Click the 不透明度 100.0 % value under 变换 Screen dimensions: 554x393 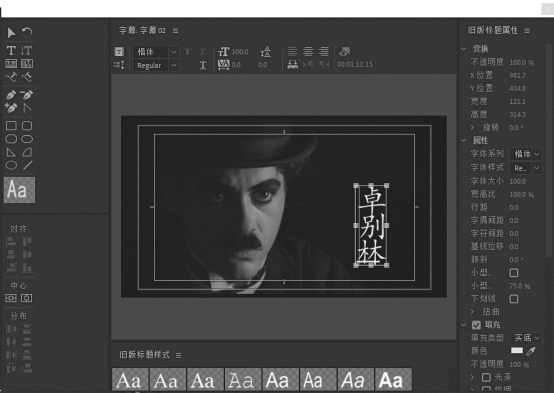click(x=522, y=63)
